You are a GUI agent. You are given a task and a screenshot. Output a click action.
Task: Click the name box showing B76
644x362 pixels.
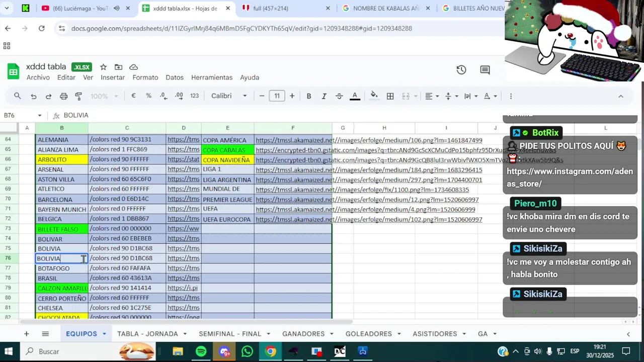(x=16, y=115)
